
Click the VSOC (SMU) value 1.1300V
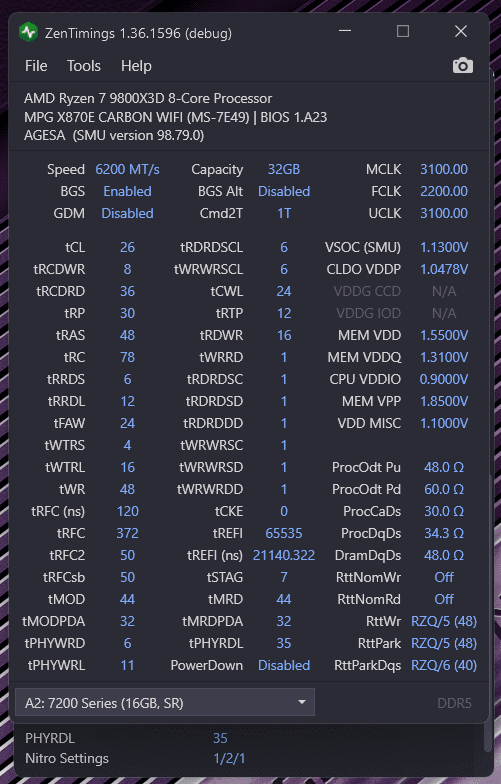coord(444,248)
